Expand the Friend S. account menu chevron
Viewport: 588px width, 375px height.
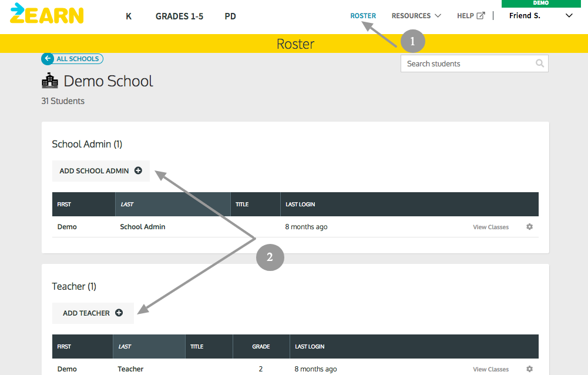click(569, 15)
